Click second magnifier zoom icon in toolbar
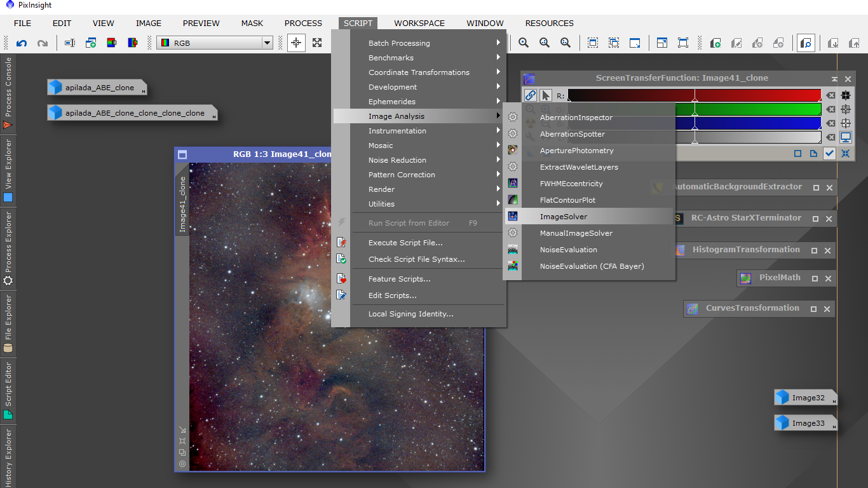Image resolution: width=868 pixels, height=488 pixels. point(545,43)
